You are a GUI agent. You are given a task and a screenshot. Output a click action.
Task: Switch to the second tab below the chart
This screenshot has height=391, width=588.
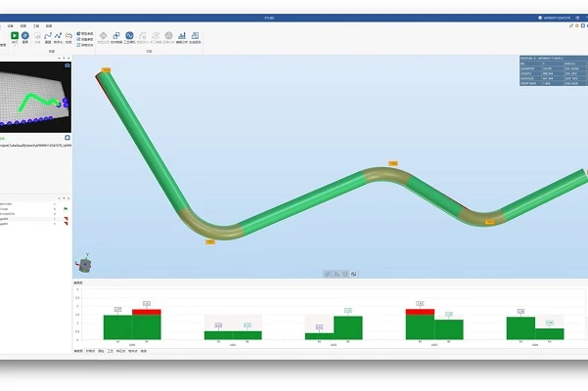pos(91,350)
